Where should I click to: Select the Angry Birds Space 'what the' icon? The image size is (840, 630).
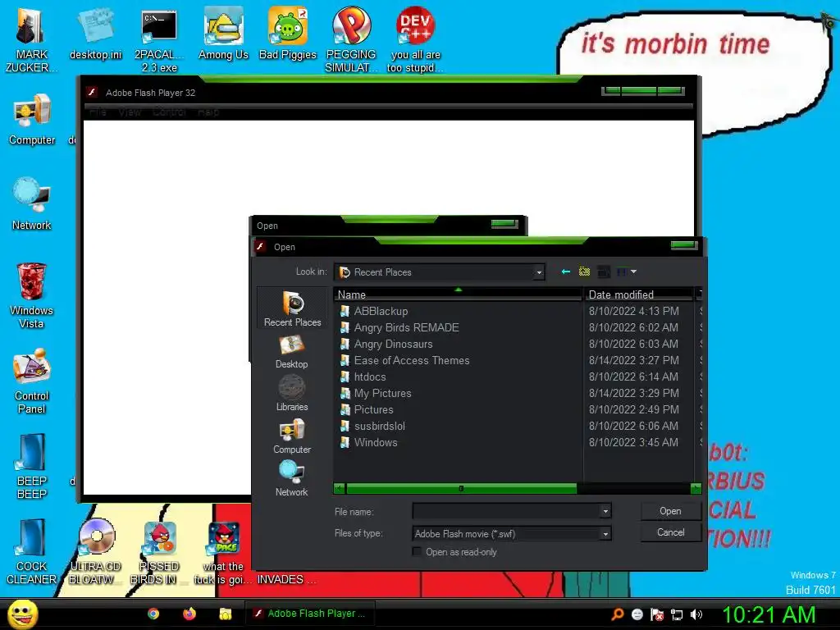223,552
